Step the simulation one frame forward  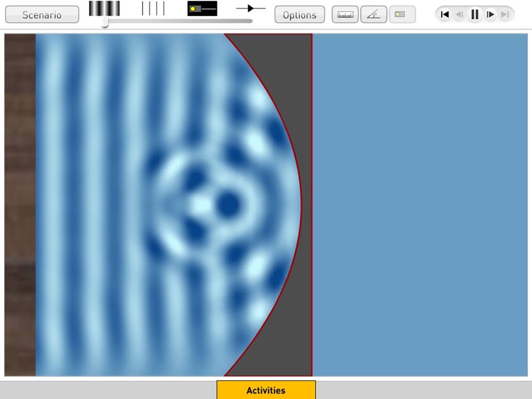[x=491, y=14]
